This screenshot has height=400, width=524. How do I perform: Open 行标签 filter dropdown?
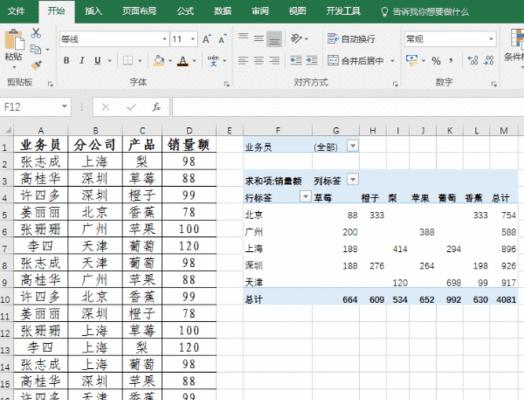[x=305, y=196]
